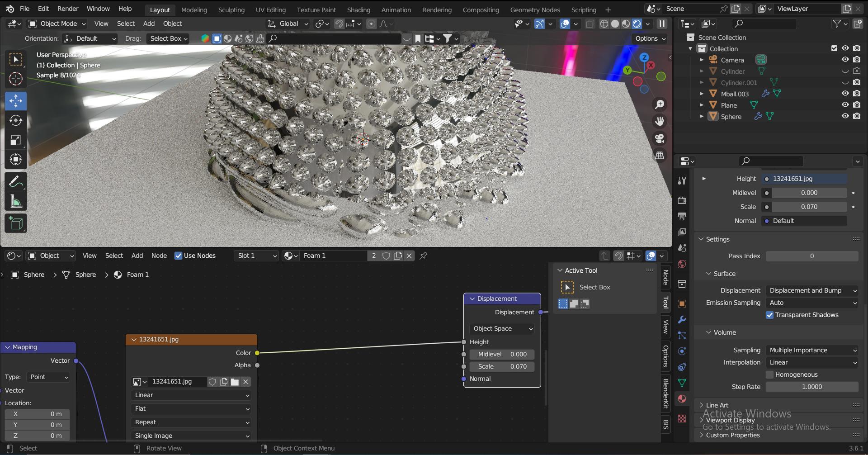
Task: Open the Material properties tab
Action: point(682,398)
